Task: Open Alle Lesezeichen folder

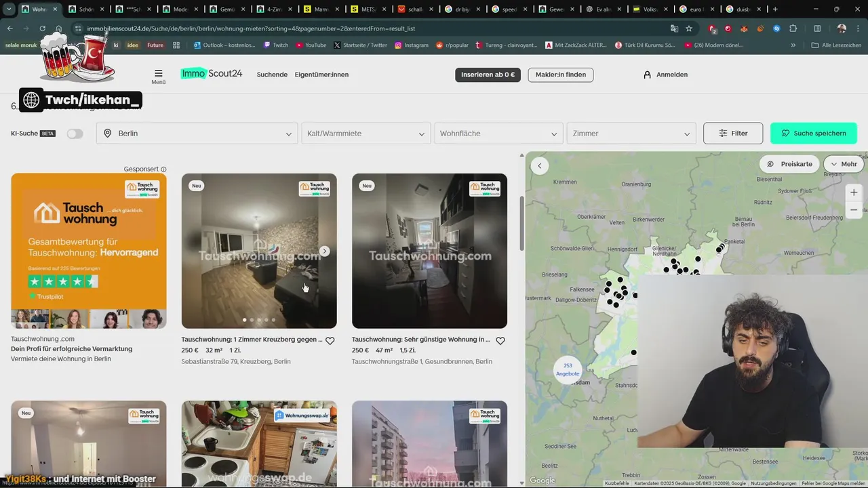Action: point(837,45)
